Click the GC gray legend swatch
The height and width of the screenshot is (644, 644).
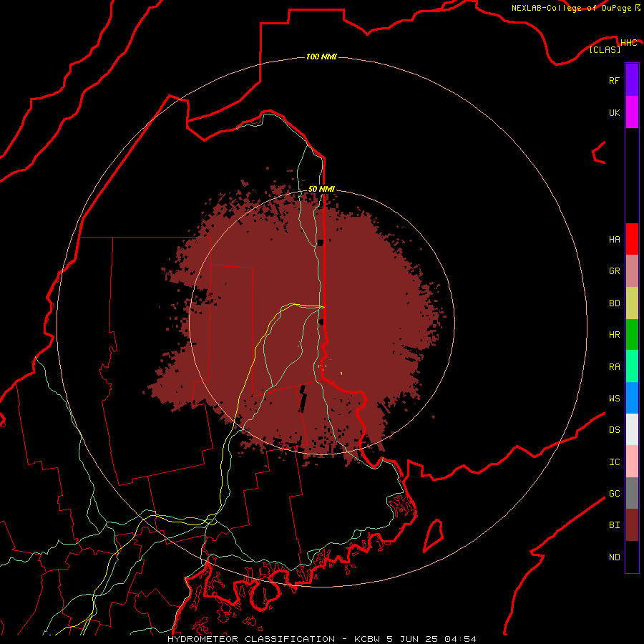pos(632,493)
